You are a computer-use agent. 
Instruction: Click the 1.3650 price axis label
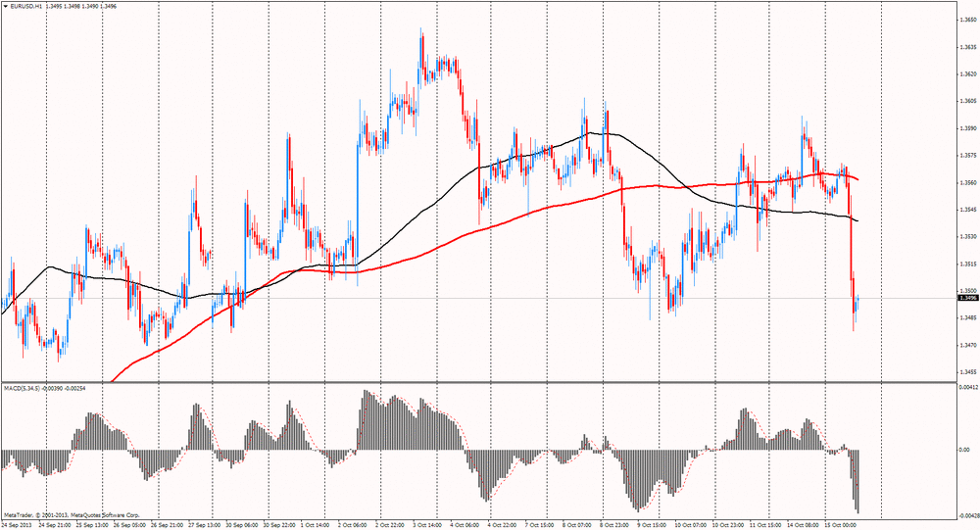[x=968, y=20]
